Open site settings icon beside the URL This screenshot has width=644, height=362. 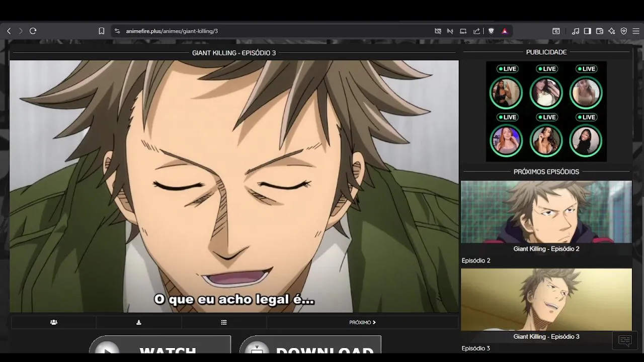(117, 31)
